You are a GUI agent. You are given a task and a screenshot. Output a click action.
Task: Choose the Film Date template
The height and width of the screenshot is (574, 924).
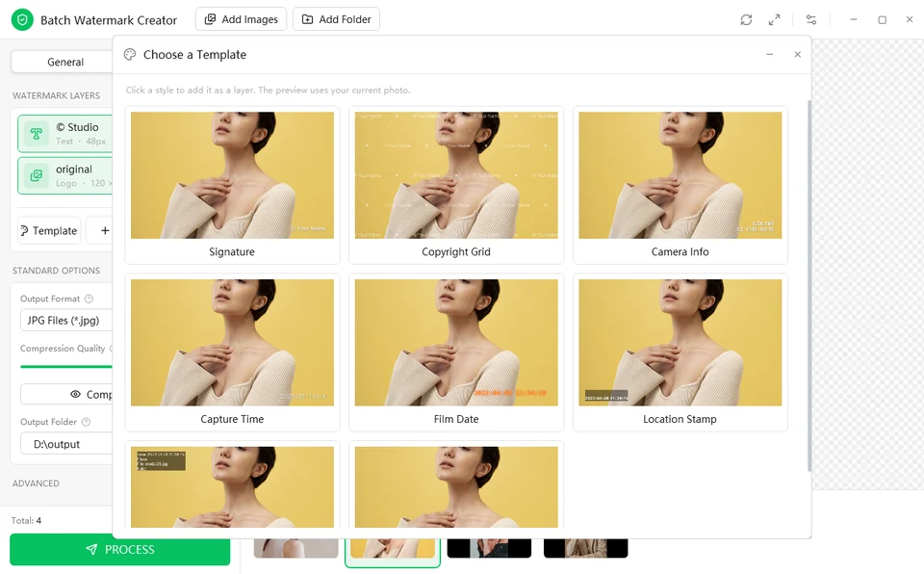point(456,352)
